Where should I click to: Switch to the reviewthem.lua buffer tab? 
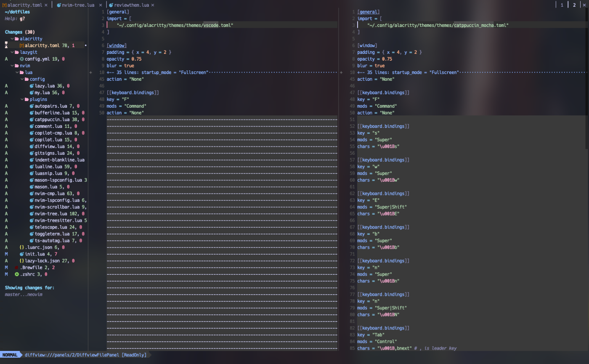[x=131, y=5]
